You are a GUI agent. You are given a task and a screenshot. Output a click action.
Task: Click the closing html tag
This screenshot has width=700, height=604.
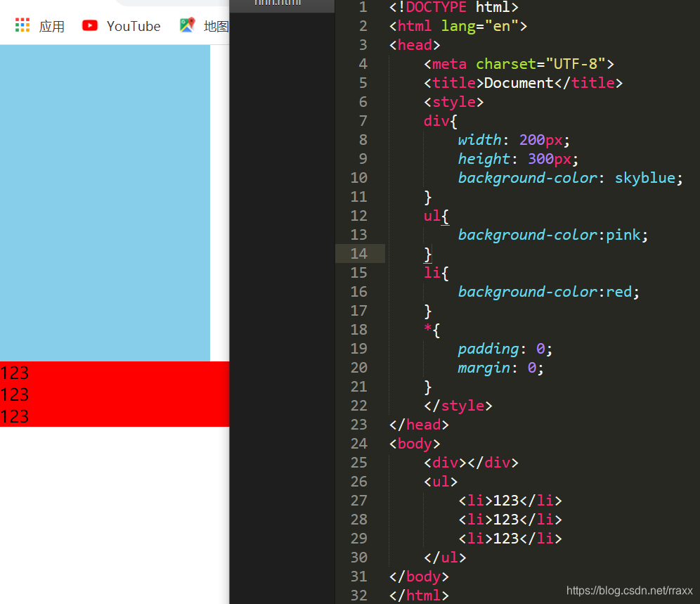[x=419, y=596]
